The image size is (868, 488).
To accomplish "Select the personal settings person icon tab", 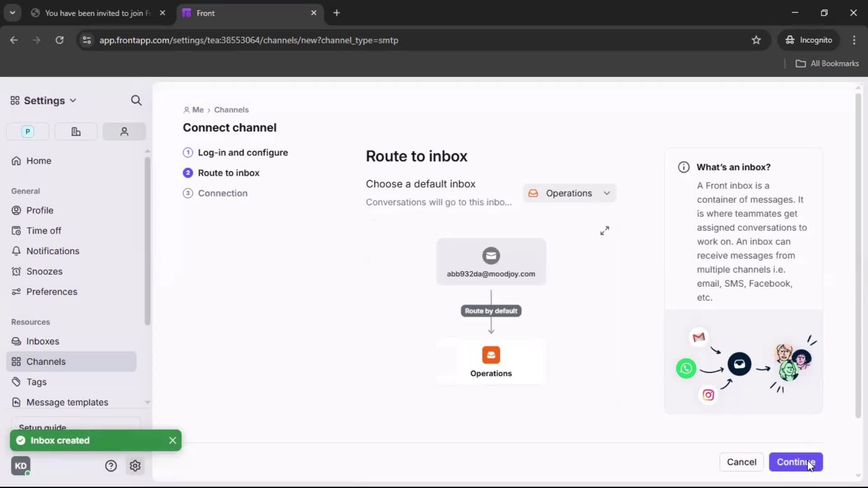I will tap(124, 131).
